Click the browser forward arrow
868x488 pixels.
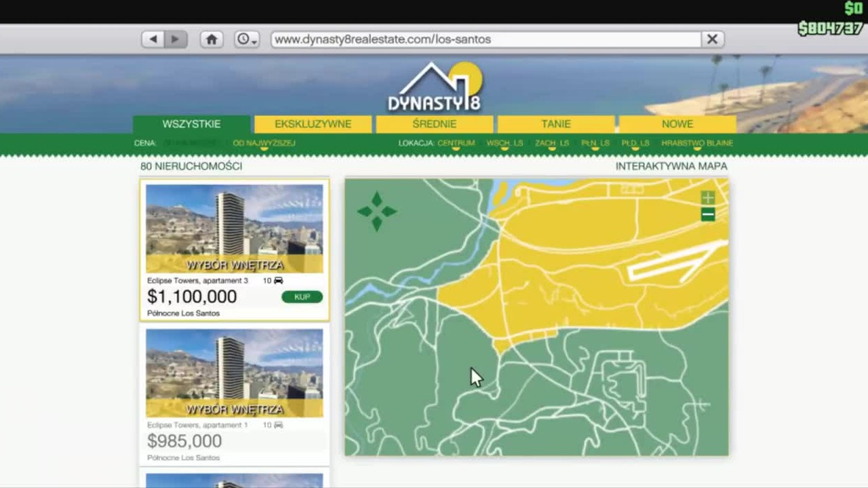(x=175, y=39)
